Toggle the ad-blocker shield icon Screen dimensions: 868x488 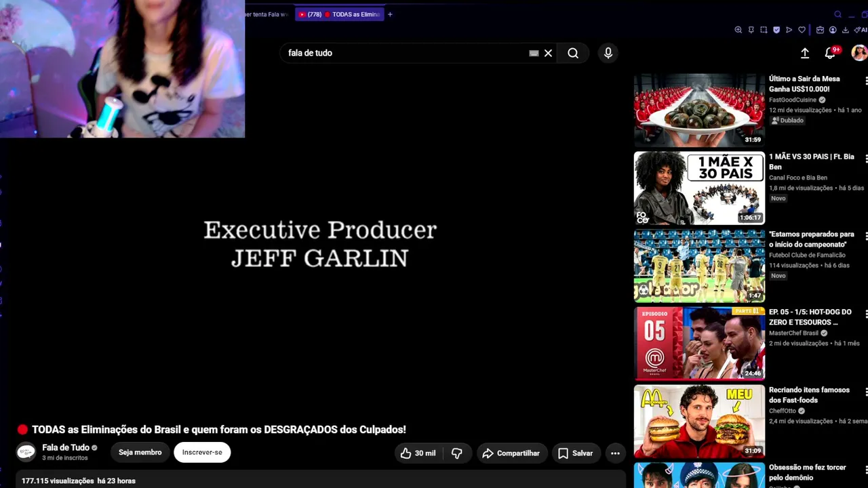(x=776, y=30)
